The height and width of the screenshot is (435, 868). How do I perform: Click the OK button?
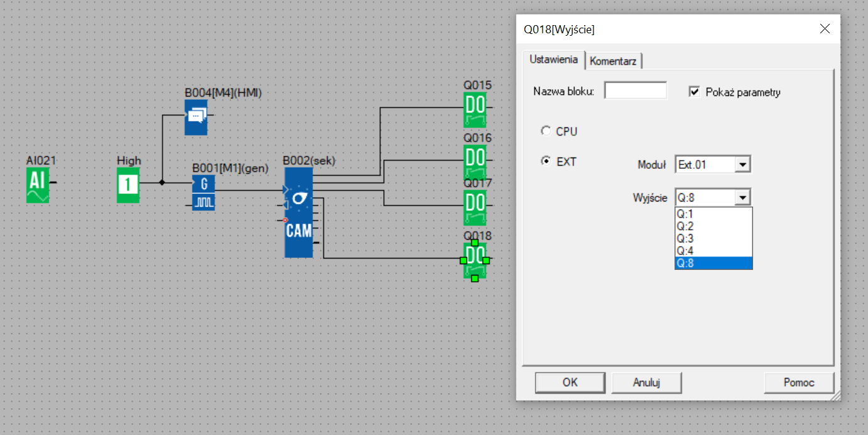(x=570, y=382)
